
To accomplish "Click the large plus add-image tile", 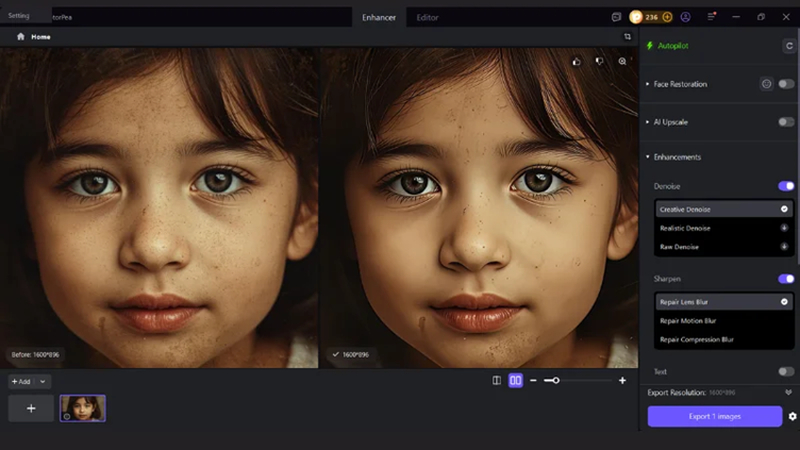I will 31,408.
